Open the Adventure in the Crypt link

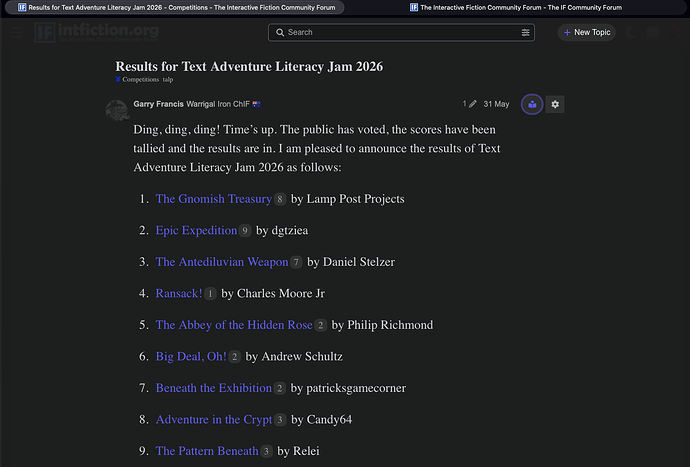click(x=214, y=419)
